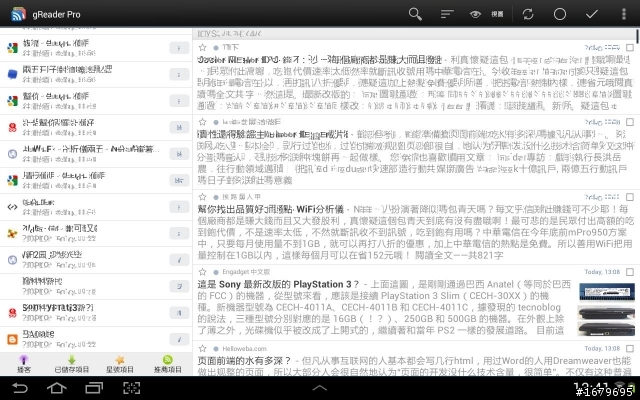Select the feed with the orange Blogger icon
Screen dimensions: 640x400
pyautogui.click(x=96, y=339)
